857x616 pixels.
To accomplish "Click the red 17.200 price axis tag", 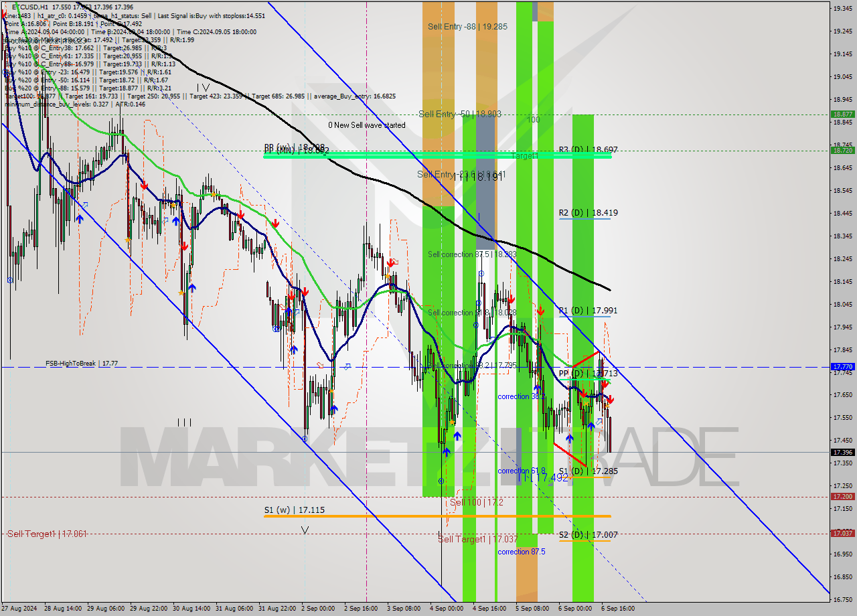I will coord(842,496).
